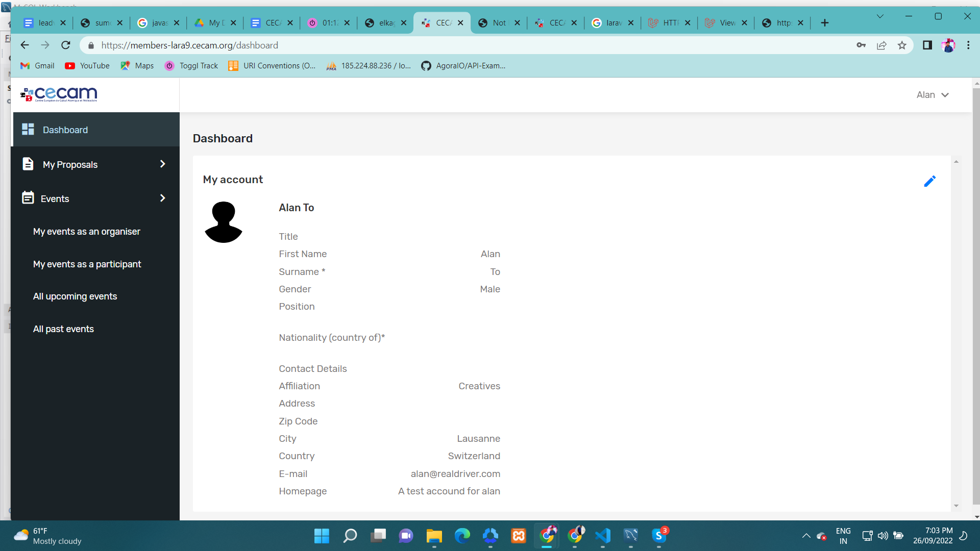The image size is (980, 551).
Task: Click the My Proposals document icon
Action: [28, 164]
